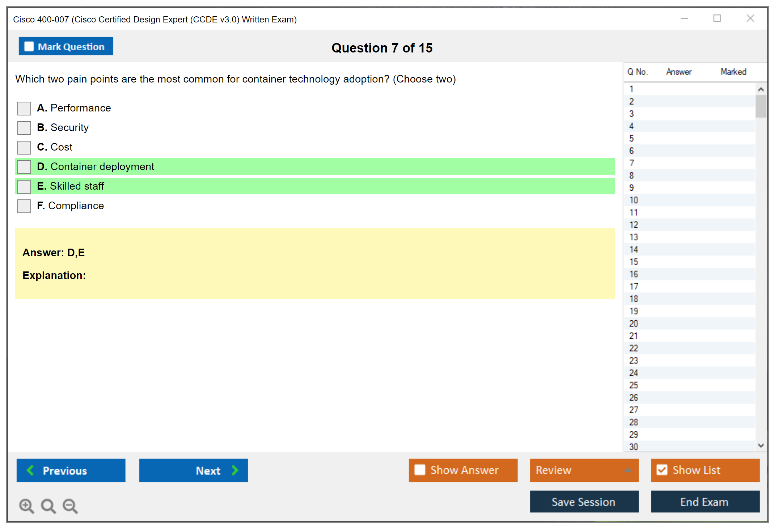Select option B Security checkbox

pyautogui.click(x=24, y=128)
